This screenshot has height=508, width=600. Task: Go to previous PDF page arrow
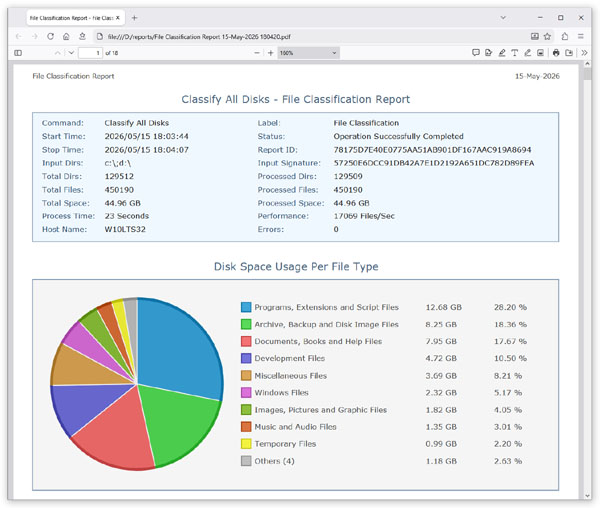point(57,53)
